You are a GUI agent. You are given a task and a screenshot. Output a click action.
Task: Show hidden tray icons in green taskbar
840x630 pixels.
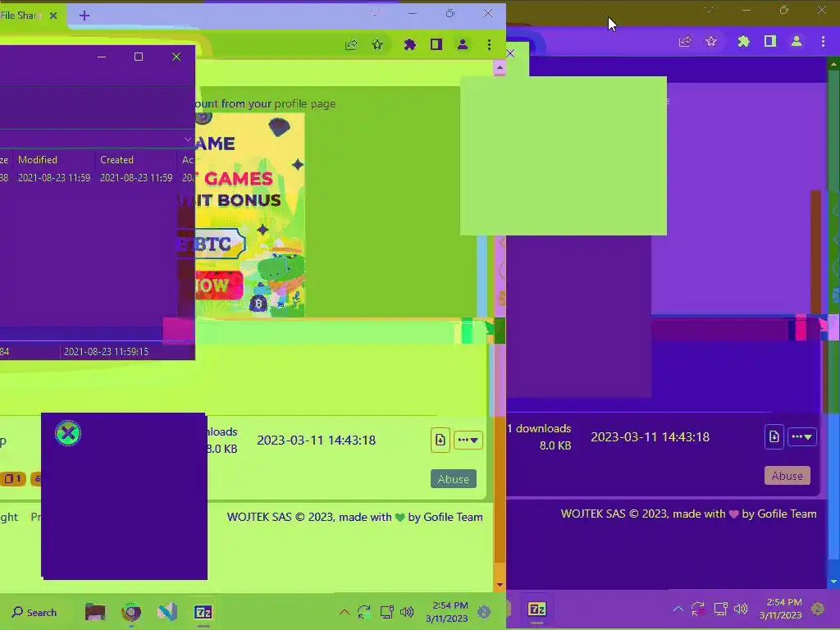click(x=344, y=612)
